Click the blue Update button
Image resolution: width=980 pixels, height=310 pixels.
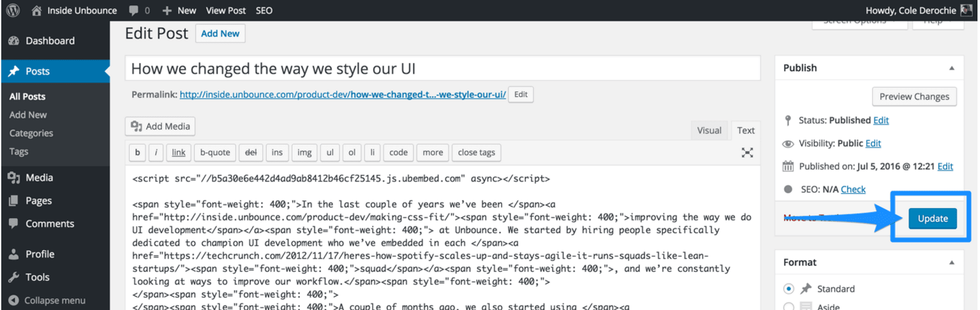932,219
